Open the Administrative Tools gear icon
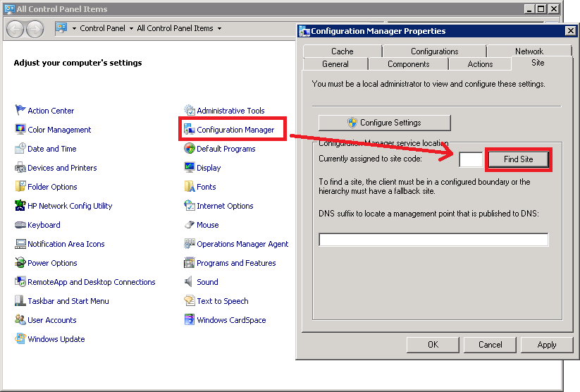This screenshot has height=392, width=580. coord(190,110)
